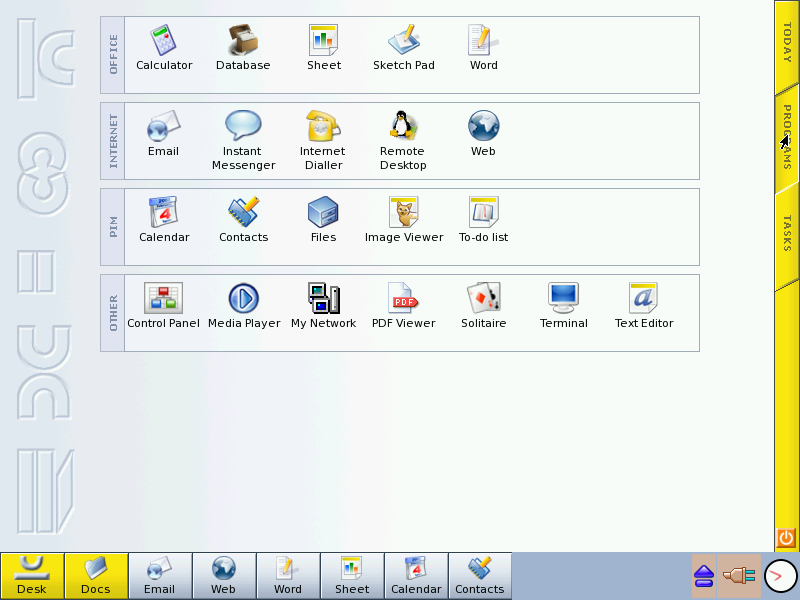
Task: Launch Web from the bottom taskbar
Action: click(x=224, y=576)
